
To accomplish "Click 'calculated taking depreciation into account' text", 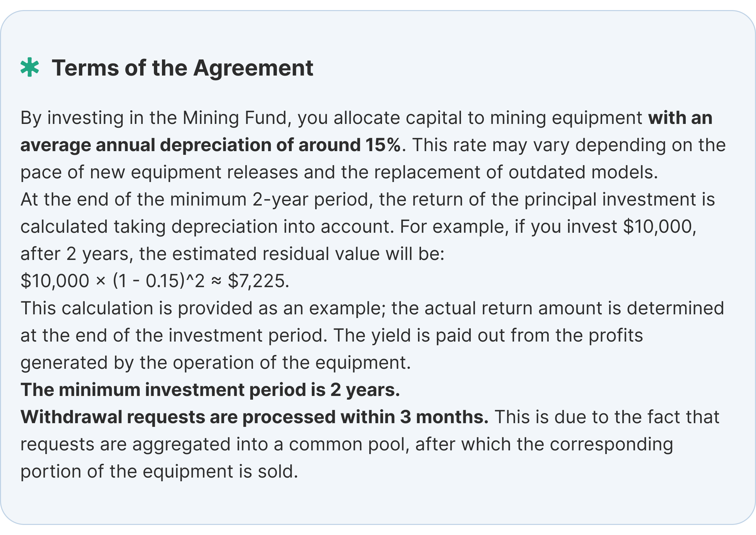I will tap(207, 227).
